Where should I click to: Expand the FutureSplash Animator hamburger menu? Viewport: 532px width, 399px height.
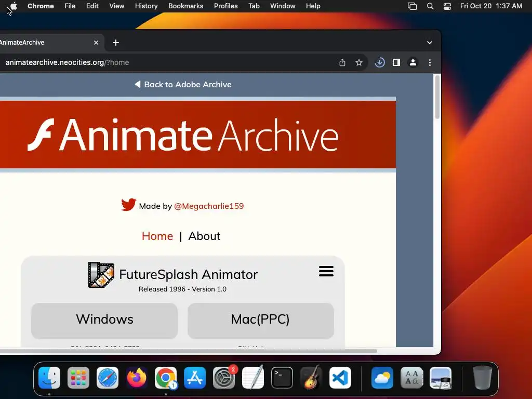pos(326,271)
